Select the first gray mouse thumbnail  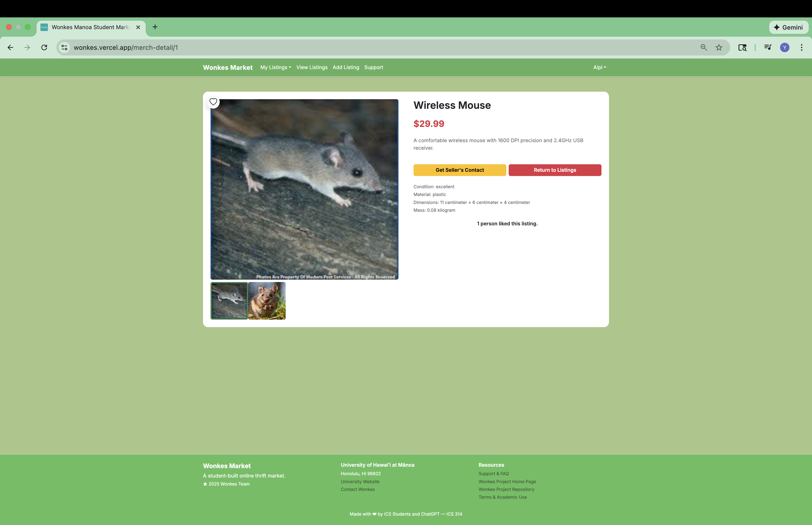coord(229,301)
